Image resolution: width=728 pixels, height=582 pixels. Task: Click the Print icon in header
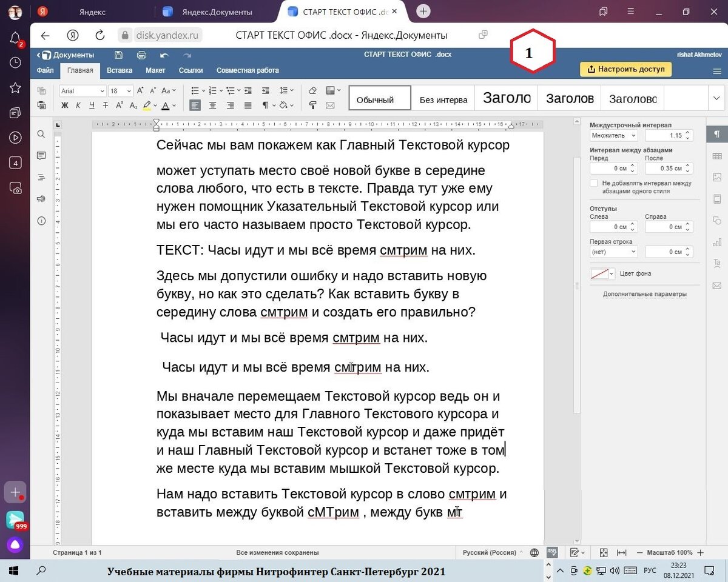pyautogui.click(x=141, y=55)
